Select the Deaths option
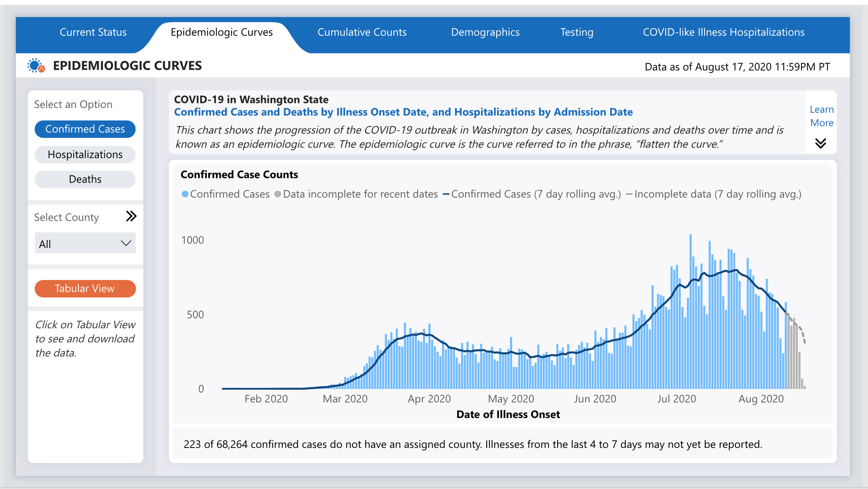 pyautogui.click(x=85, y=179)
